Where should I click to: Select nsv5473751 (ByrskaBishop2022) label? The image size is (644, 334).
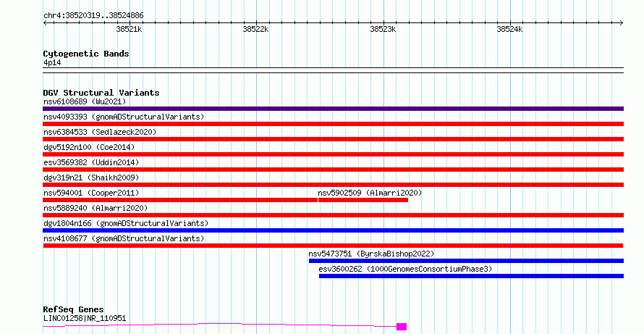click(371, 254)
